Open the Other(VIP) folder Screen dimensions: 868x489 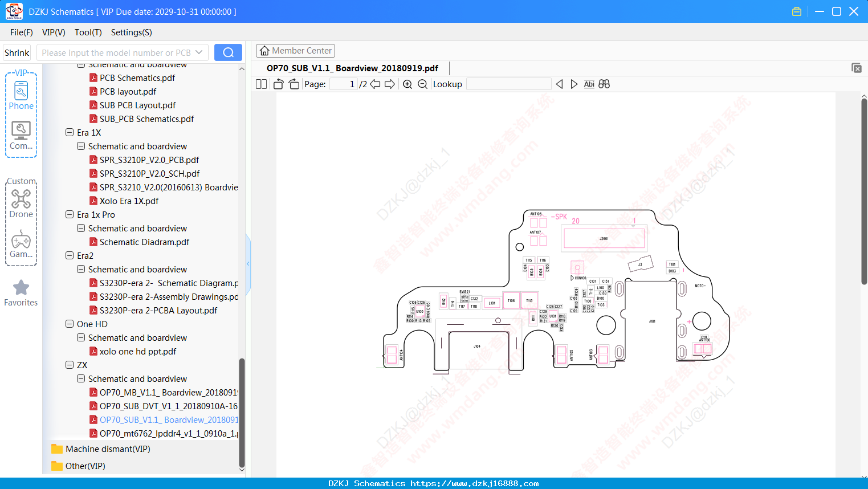[x=78, y=466]
